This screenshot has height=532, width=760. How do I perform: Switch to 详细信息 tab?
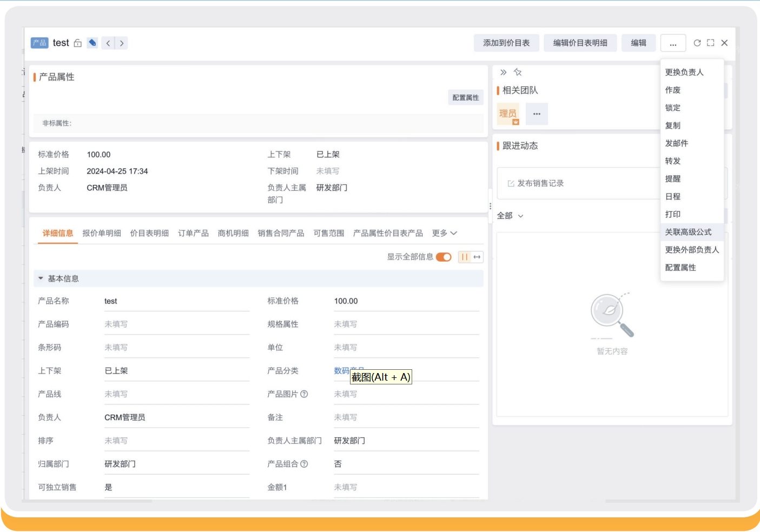pos(58,233)
